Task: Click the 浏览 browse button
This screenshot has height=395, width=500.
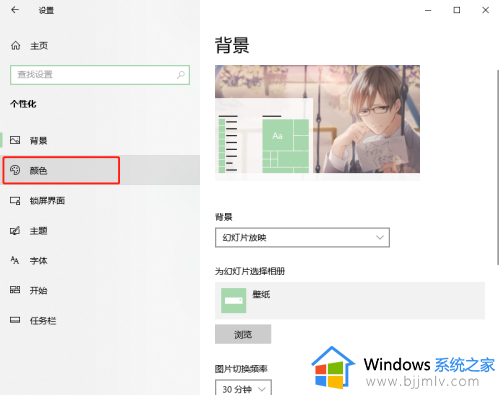Action: pyautogui.click(x=243, y=334)
